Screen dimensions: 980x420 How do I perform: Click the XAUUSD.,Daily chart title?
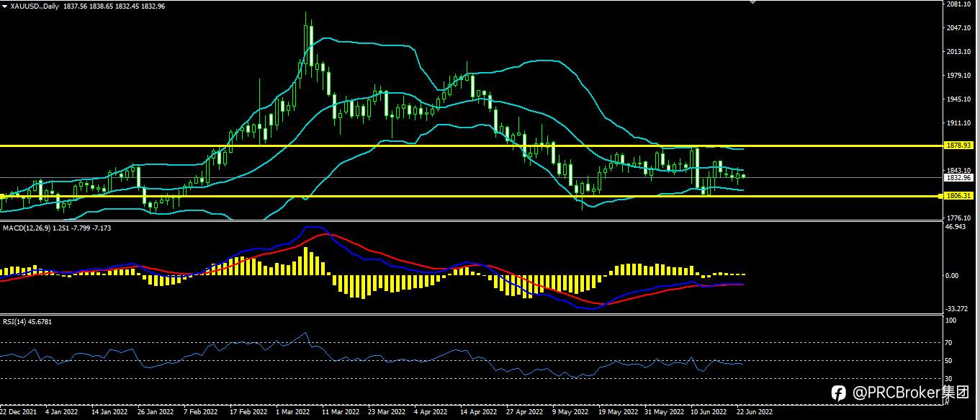(x=35, y=6)
